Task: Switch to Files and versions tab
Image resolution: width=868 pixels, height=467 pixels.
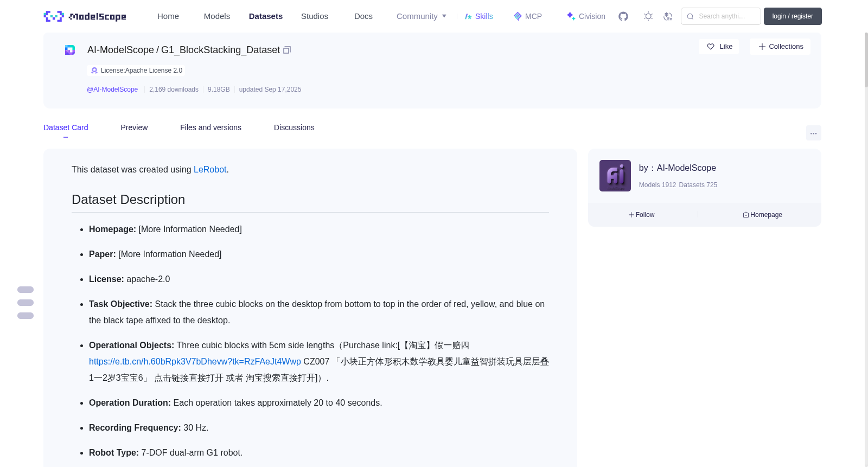Action: (210, 127)
